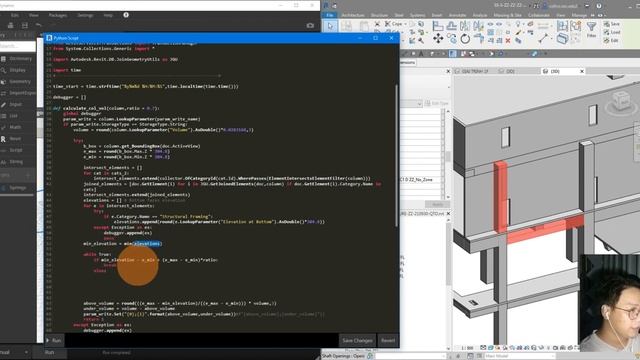Viewport: 640px width, 360px height.
Task: Click the Save selection button in Revit
Action: [x=612, y=24]
